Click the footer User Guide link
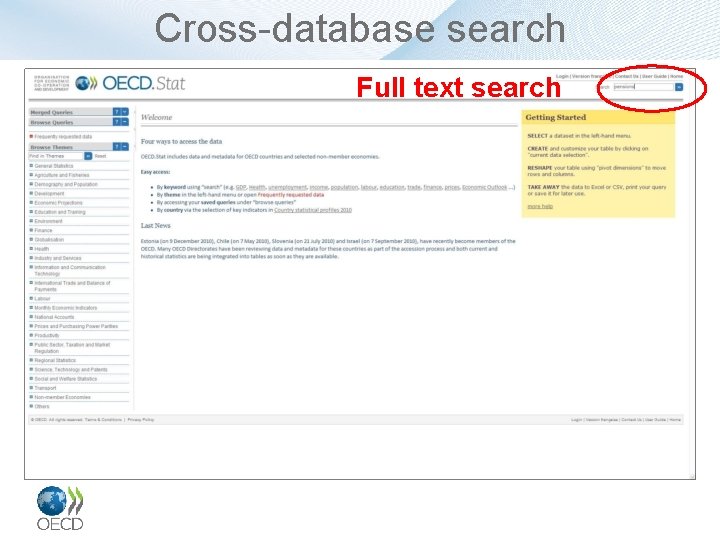This screenshot has height=540, width=720. [655, 420]
